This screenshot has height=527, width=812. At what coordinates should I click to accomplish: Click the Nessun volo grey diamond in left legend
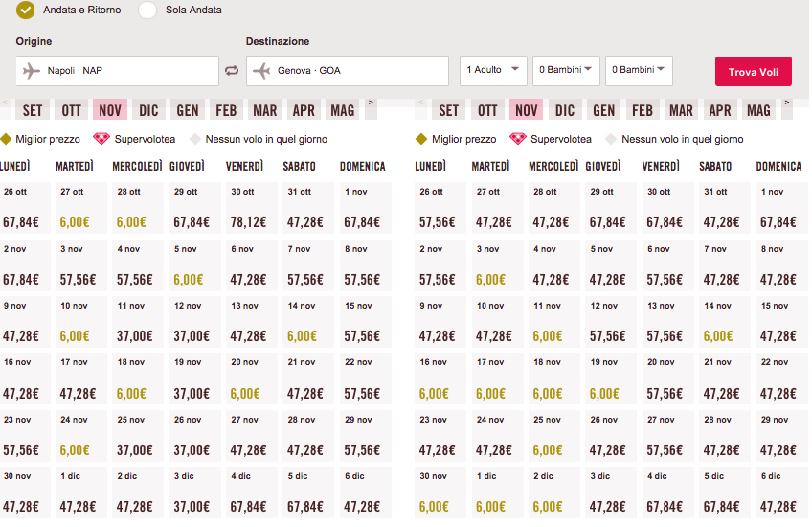click(x=195, y=139)
